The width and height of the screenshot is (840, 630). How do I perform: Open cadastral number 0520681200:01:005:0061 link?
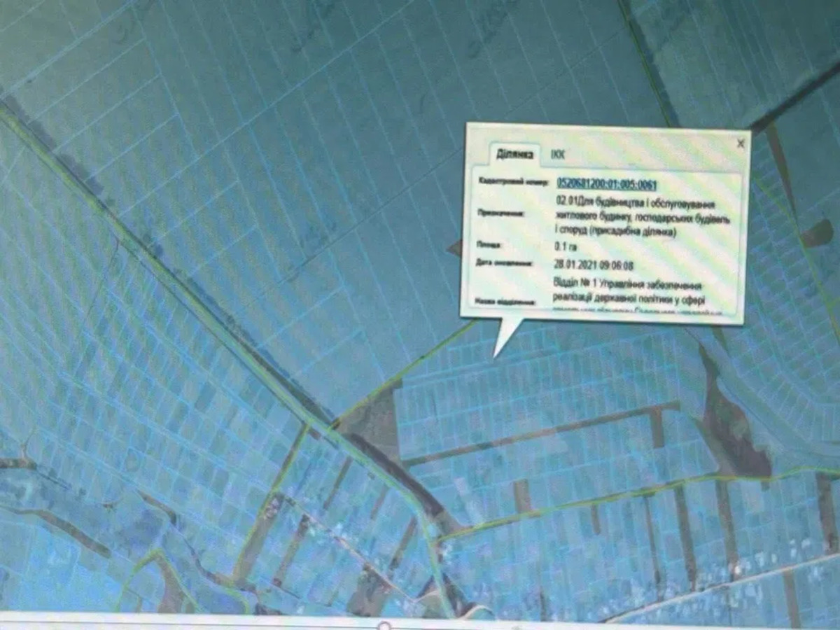click(606, 183)
